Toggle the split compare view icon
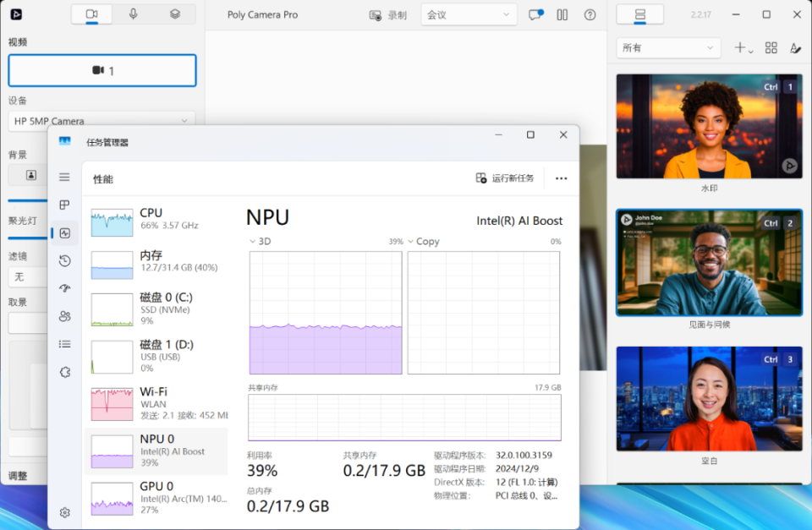Screen dimensions: 812x530 (562, 14)
